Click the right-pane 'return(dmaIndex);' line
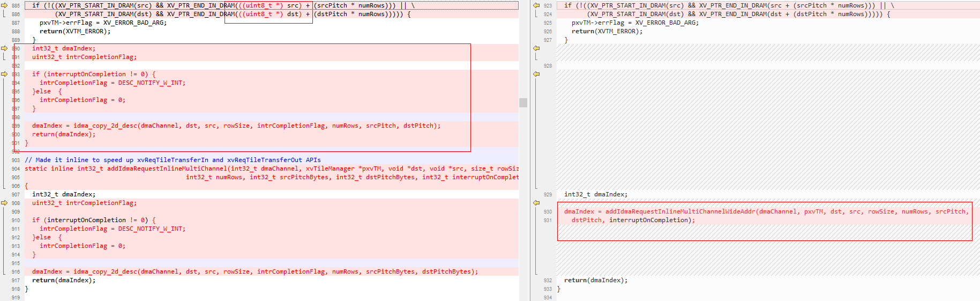This screenshot has width=980, height=301. (x=595, y=280)
